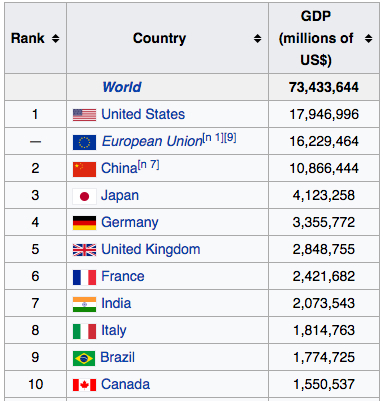Select the value 1,774,725
Screen dimensions: 383x401
point(324,358)
